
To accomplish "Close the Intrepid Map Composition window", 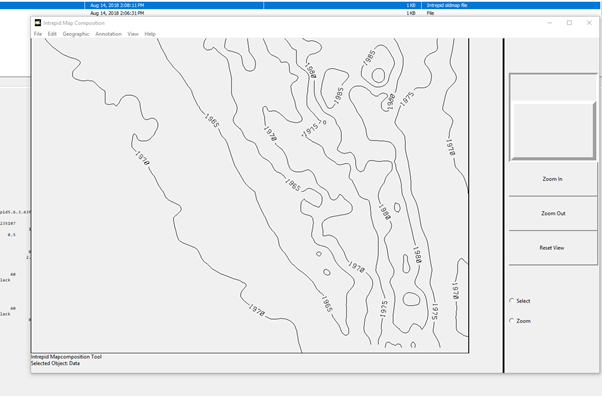I will [x=589, y=23].
